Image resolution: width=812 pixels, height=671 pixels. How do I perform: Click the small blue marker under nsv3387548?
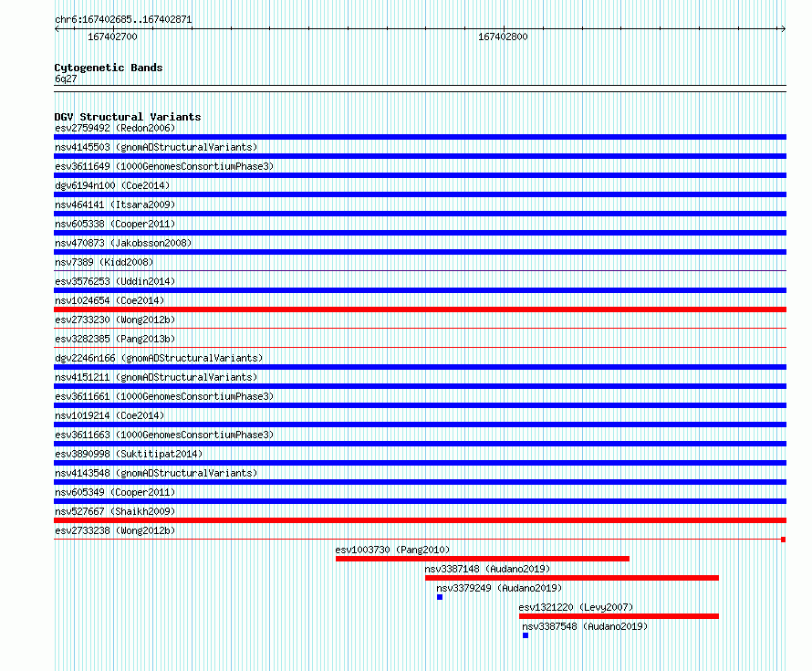[526, 635]
